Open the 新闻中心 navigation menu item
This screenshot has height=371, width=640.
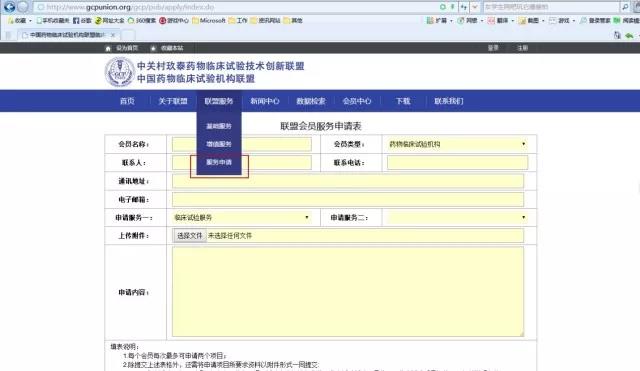pyautogui.click(x=264, y=101)
